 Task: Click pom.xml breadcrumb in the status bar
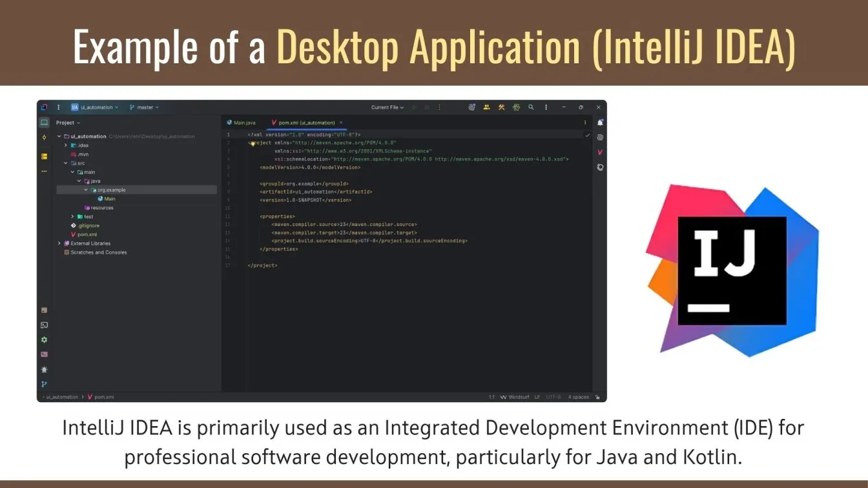point(101,397)
